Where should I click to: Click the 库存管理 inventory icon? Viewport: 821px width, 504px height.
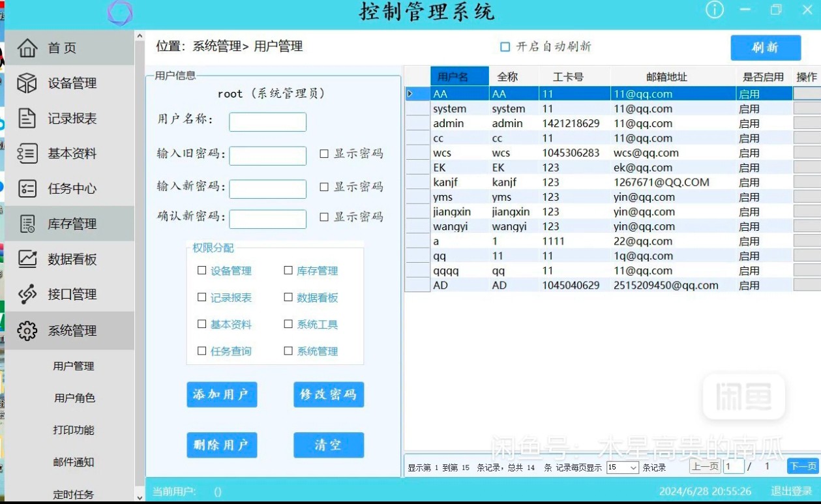click(27, 224)
